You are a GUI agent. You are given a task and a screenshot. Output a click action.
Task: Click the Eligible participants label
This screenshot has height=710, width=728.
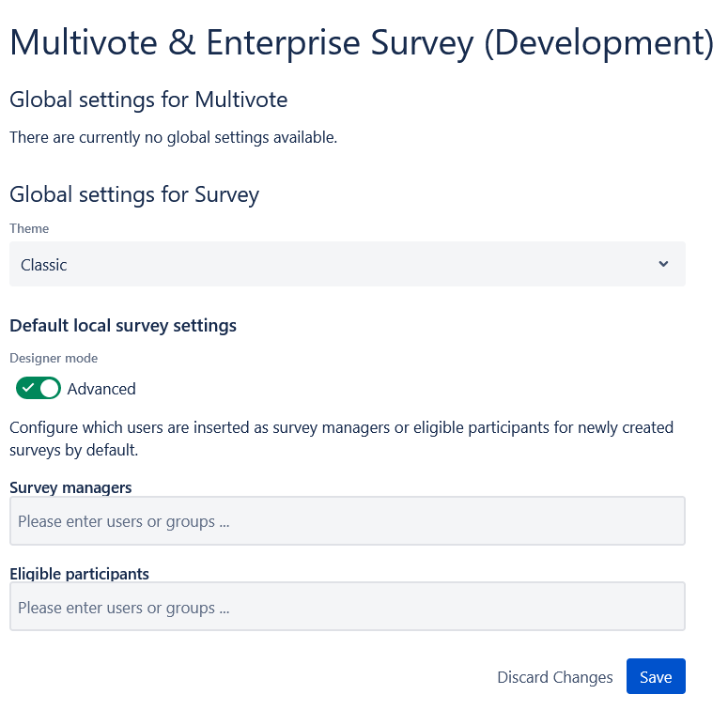tap(79, 574)
